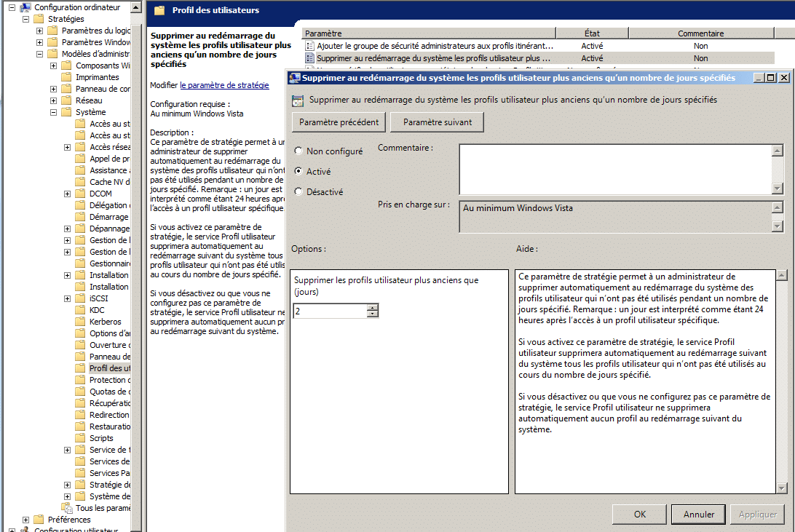Click the Kerberos folder icon
795x532 pixels.
tap(80, 322)
